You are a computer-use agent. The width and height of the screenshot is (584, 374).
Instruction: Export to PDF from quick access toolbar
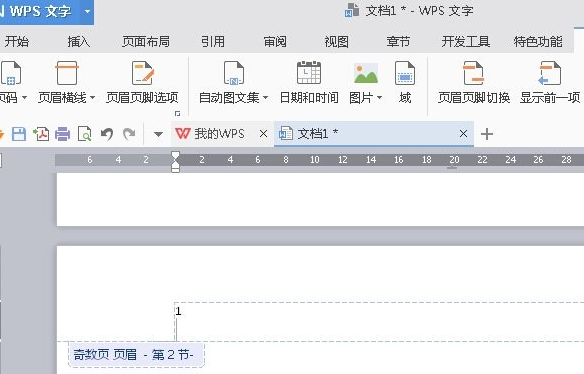pyautogui.click(x=41, y=134)
